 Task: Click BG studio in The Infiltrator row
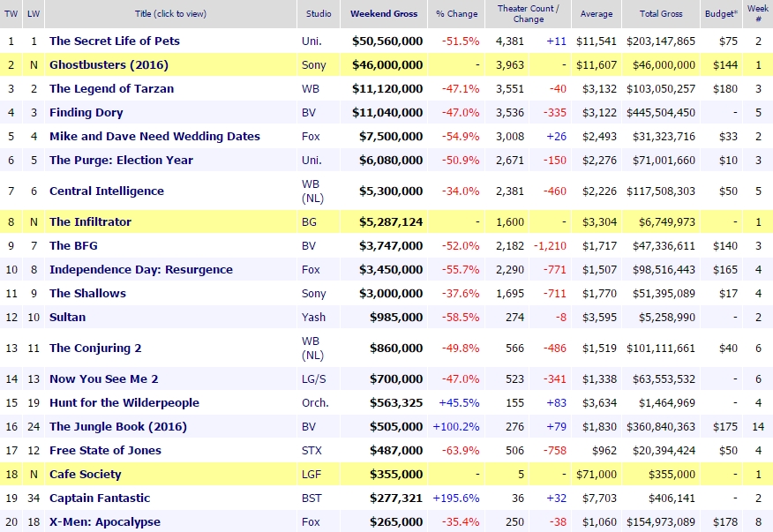pyautogui.click(x=309, y=221)
